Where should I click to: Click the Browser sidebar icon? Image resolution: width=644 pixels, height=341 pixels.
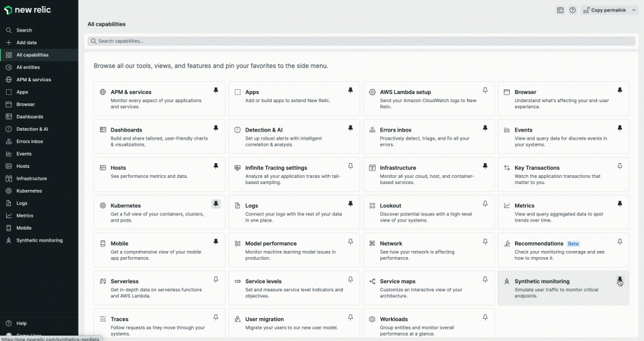9,104
